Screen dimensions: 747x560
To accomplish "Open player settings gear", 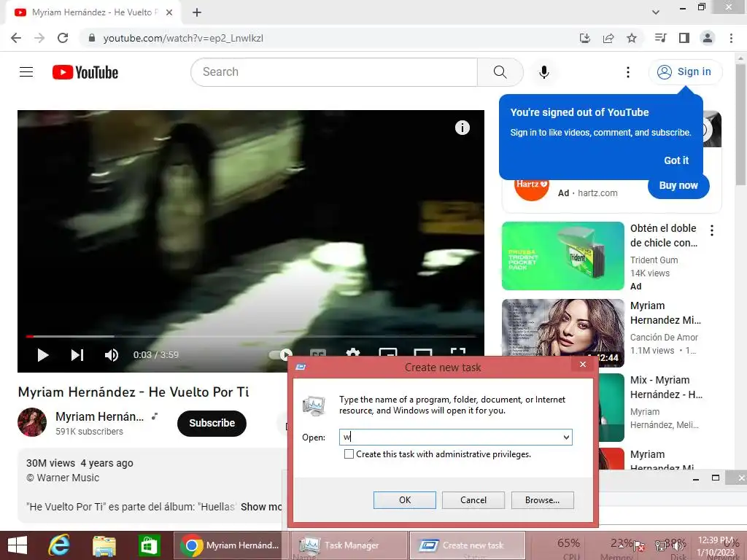I will tap(352, 352).
